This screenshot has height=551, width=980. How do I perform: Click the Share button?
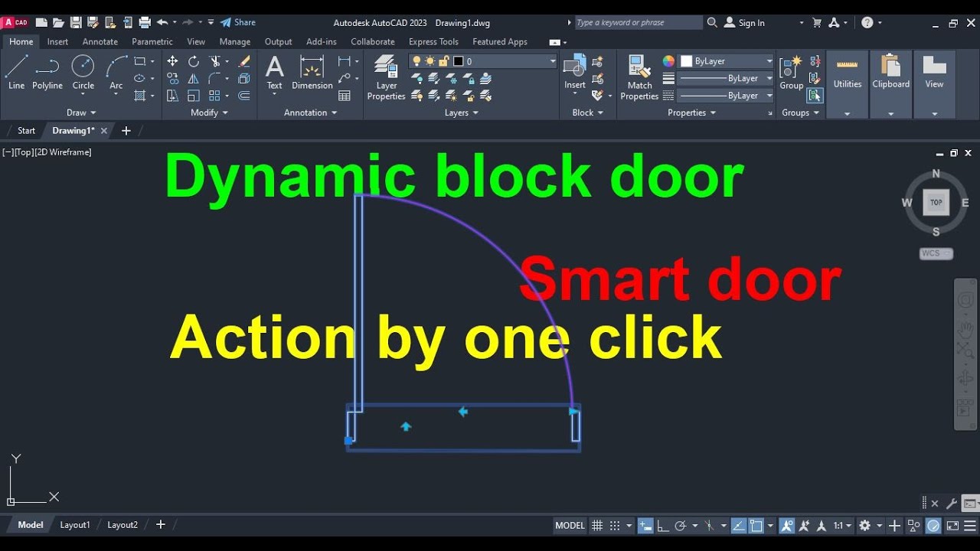[x=238, y=23]
